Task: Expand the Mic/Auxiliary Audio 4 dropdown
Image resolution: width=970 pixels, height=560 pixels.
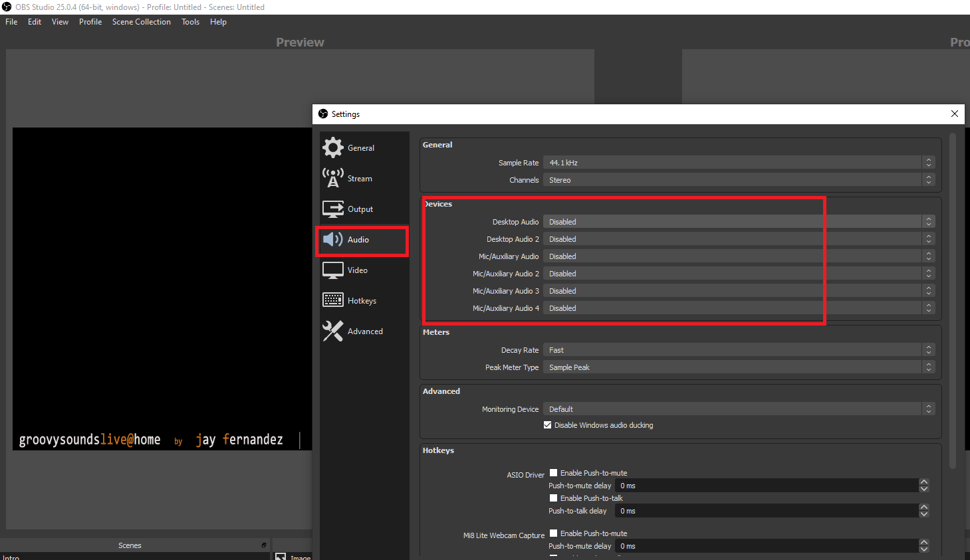Action: point(739,308)
